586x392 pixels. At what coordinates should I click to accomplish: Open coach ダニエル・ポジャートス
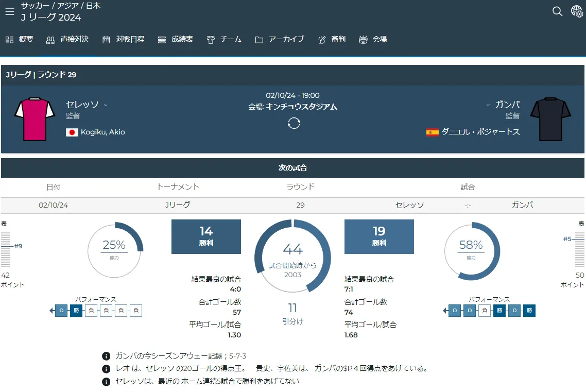tap(480, 131)
